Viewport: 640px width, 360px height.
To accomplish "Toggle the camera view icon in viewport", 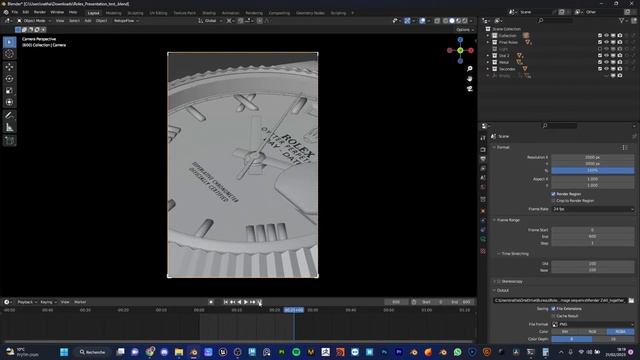I will [x=469, y=88].
